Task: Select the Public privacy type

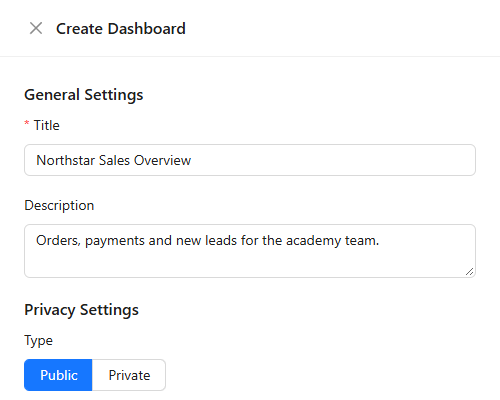Action: point(58,375)
